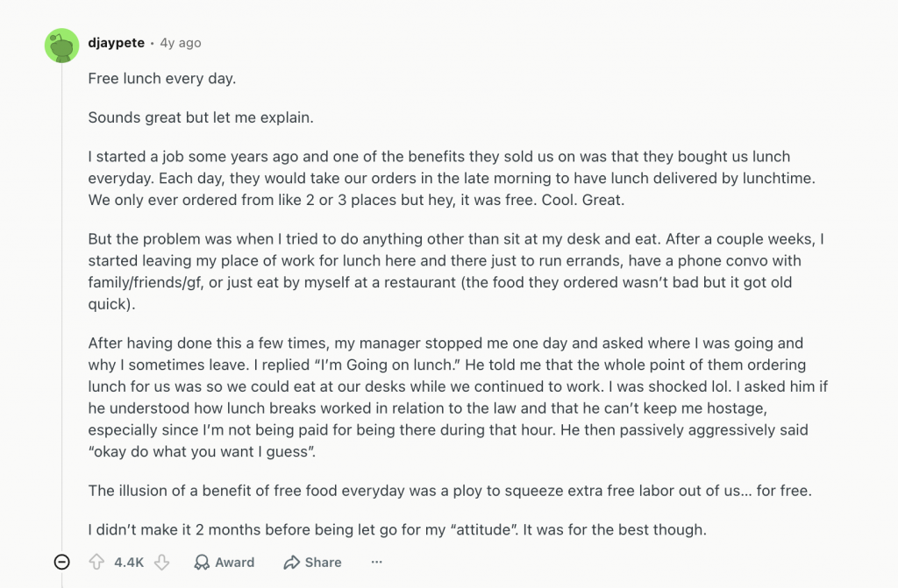Downvote djaypete's comment

click(x=162, y=563)
